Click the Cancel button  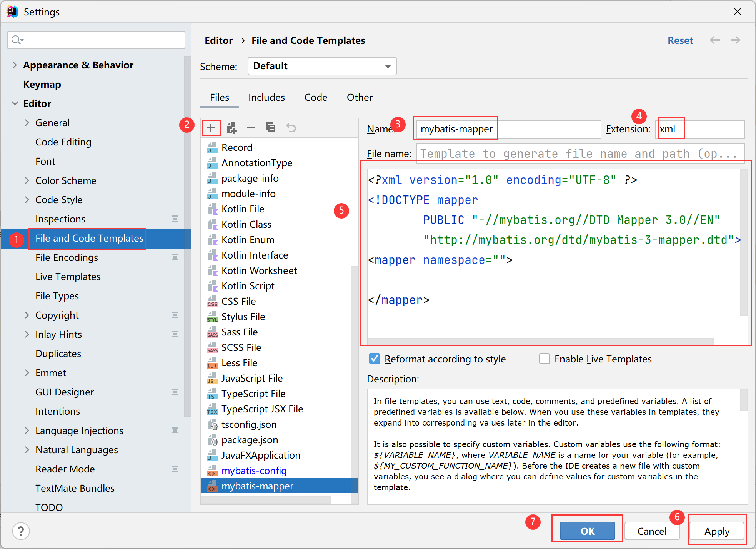coord(652,531)
